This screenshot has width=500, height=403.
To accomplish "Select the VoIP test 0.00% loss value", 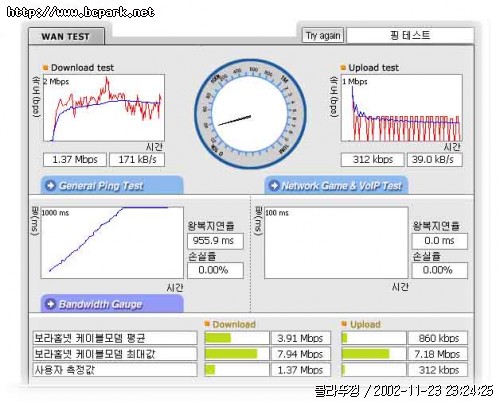I will [440, 270].
